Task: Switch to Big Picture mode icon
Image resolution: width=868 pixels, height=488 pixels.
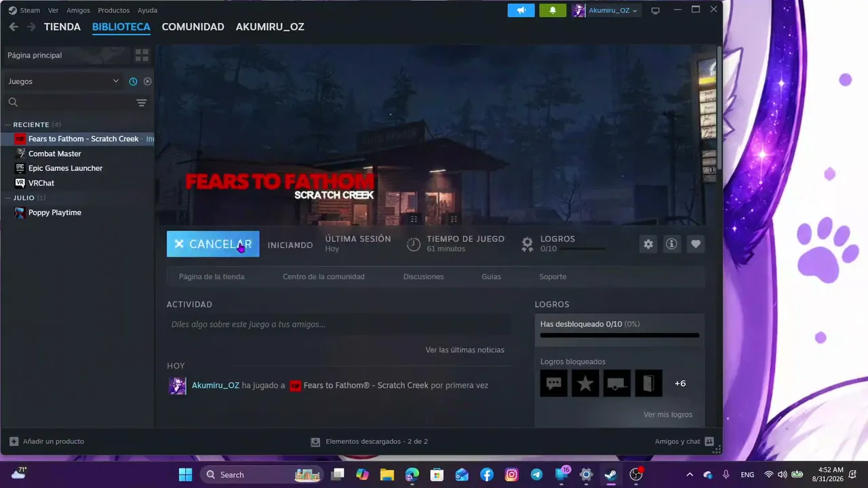Action: click(655, 11)
